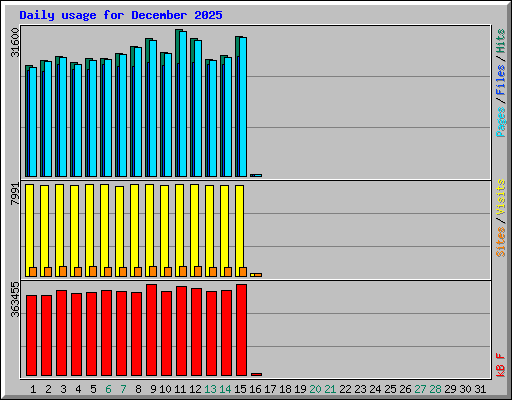Click day label 31 on the x-axis
Image resolution: width=512 pixels, height=400 pixels.
coord(480,389)
